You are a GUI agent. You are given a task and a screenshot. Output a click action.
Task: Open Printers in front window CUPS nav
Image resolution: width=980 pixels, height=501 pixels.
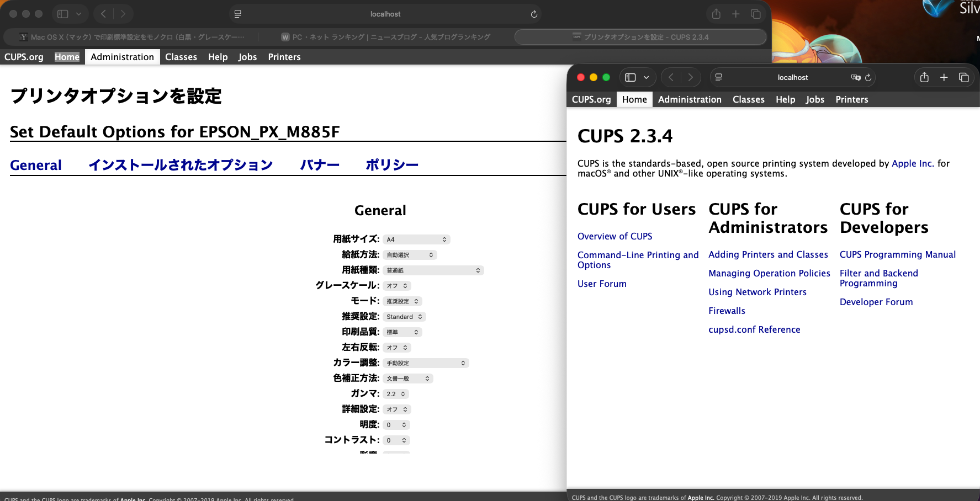852,99
